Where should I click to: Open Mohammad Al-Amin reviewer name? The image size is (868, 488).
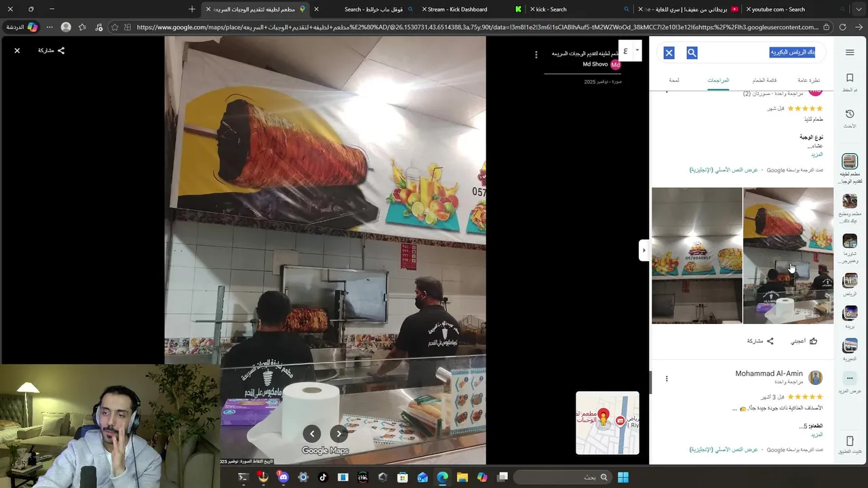coord(769,373)
